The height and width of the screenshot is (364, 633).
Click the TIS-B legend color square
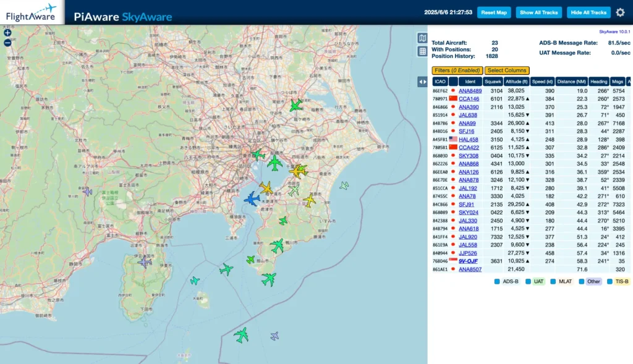610,281
